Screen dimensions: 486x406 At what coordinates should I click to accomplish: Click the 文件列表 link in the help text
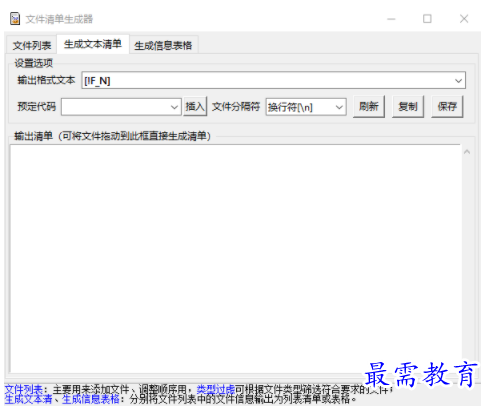[24, 389]
